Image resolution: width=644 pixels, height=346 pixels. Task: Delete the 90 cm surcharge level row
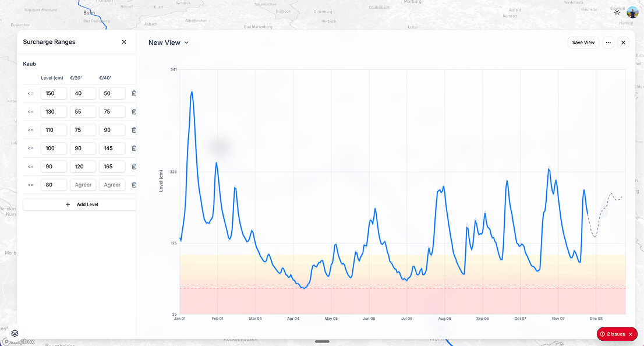(x=134, y=166)
